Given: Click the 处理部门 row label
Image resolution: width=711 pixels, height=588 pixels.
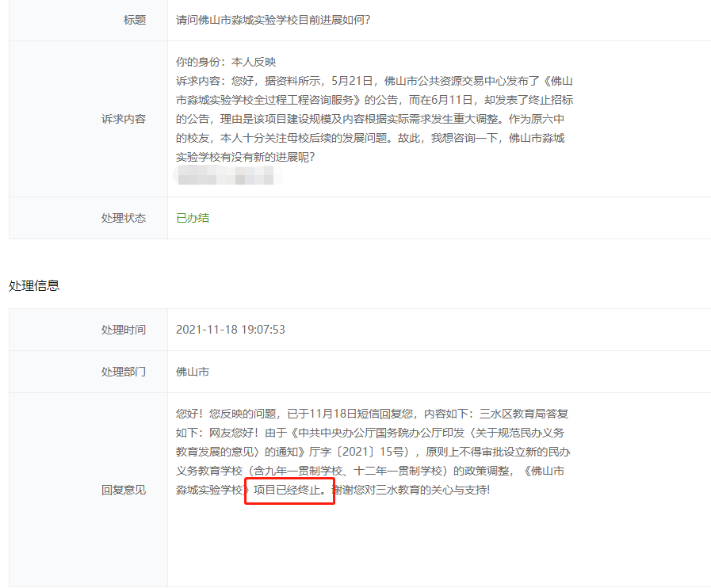Looking at the screenshot, I should point(124,372).
